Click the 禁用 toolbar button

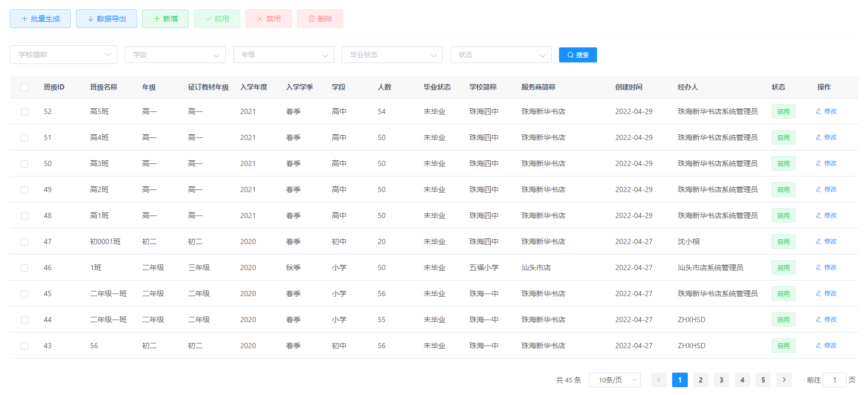[268, 19]
